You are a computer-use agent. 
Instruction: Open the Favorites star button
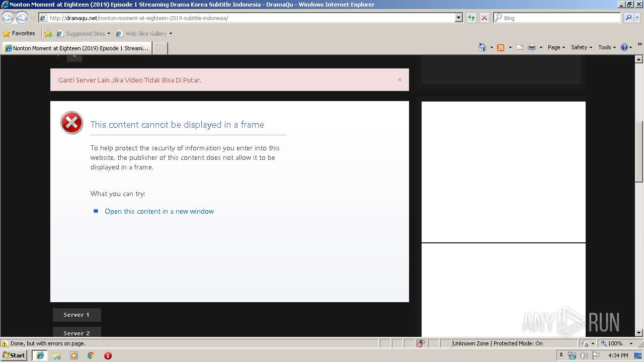click(x=19, y=34)
